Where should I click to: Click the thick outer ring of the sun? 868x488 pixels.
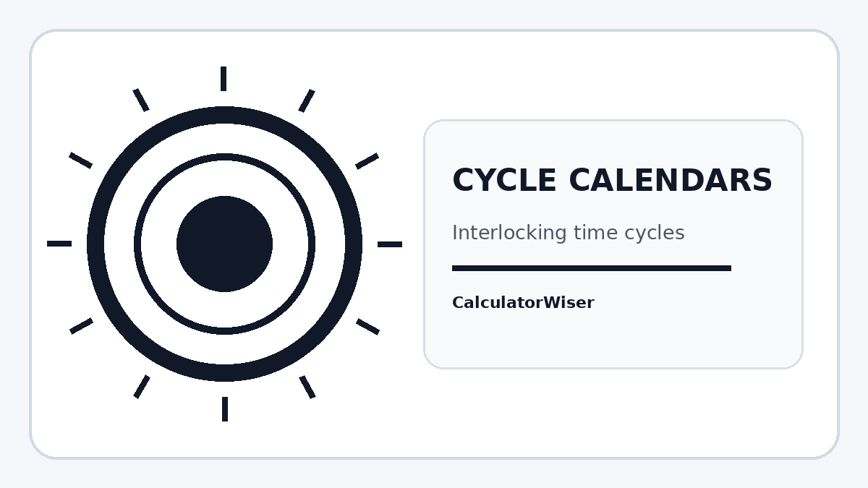coord(224,115)
